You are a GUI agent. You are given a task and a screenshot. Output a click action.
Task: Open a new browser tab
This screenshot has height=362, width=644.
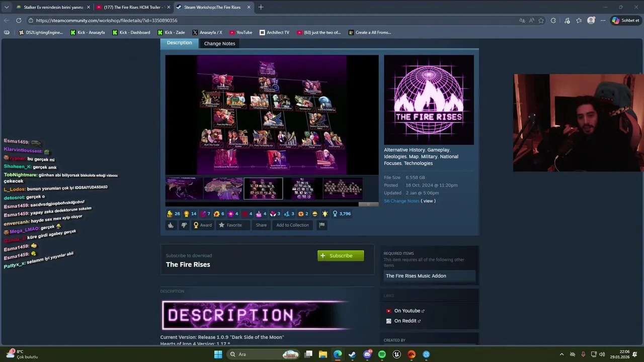(261, 7)
